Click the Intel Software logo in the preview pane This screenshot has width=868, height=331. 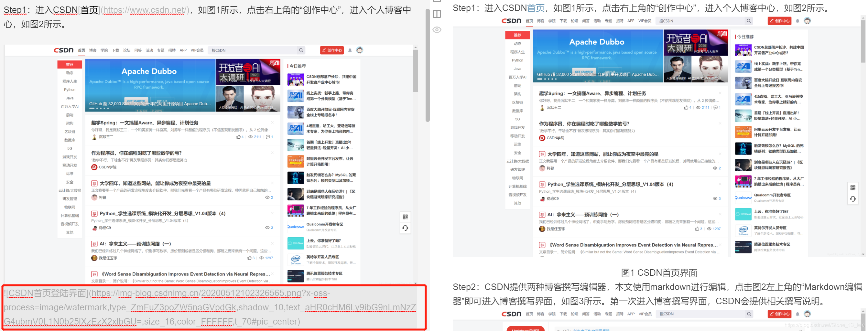pos(743,231)
